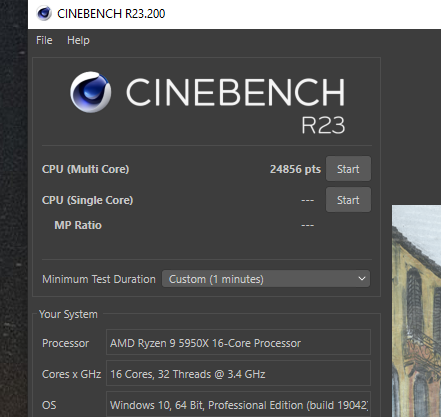The width and height of the screenshot is (441, 417).
Task: Expand the Minimum Test Duration dropdown arrow
Action: 362,279
